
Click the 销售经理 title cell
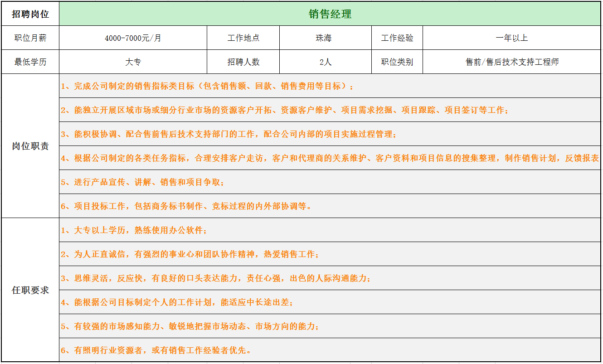tap(330, 14)
